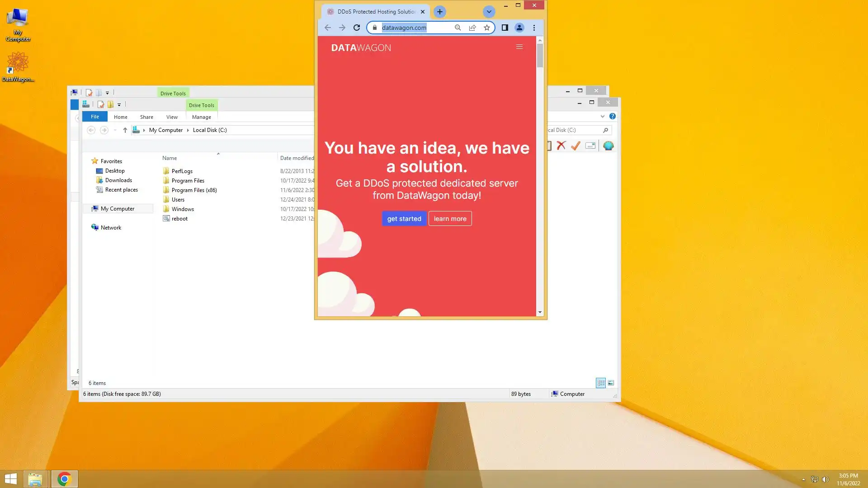Open the Manage ribbon tab
The height and width of the screenshot is (488, 868).
point(201,117)
